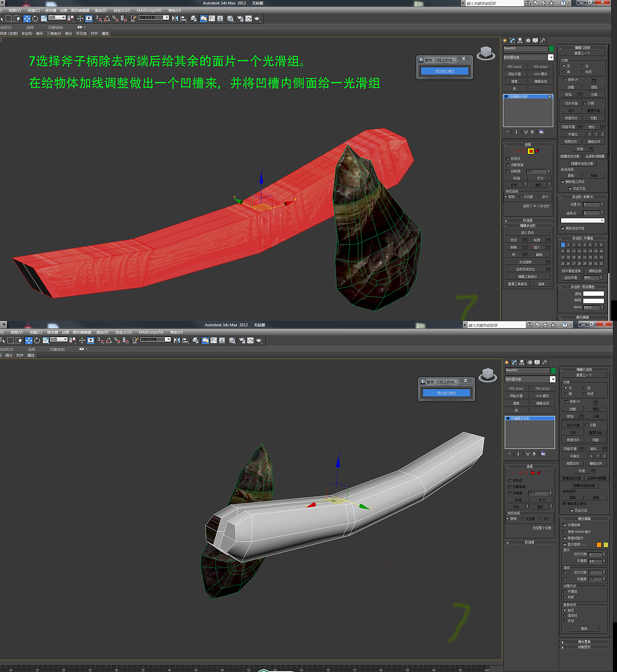617x672 pixels.
Task: Click the ViewCube in upper viewport
Action: coord(486,53)
